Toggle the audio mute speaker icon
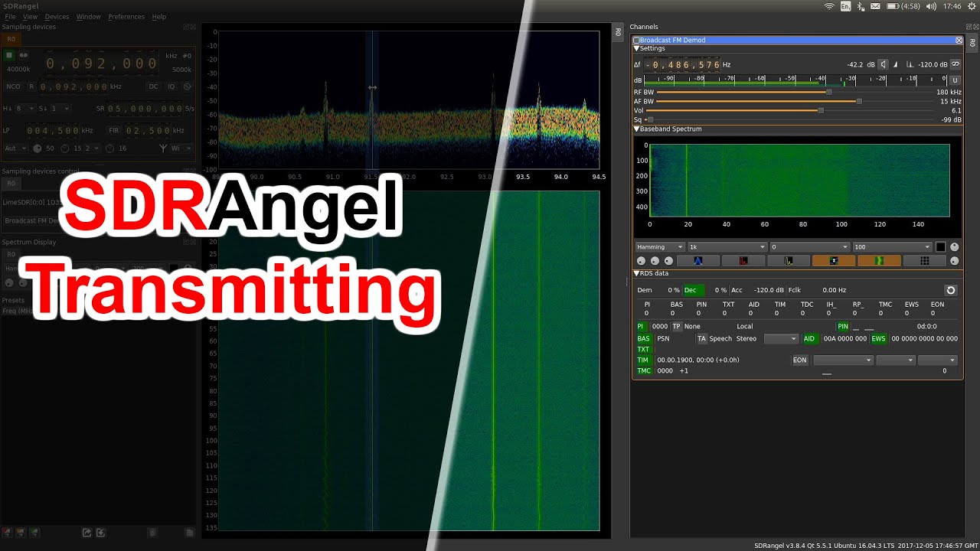 [883, 65]
